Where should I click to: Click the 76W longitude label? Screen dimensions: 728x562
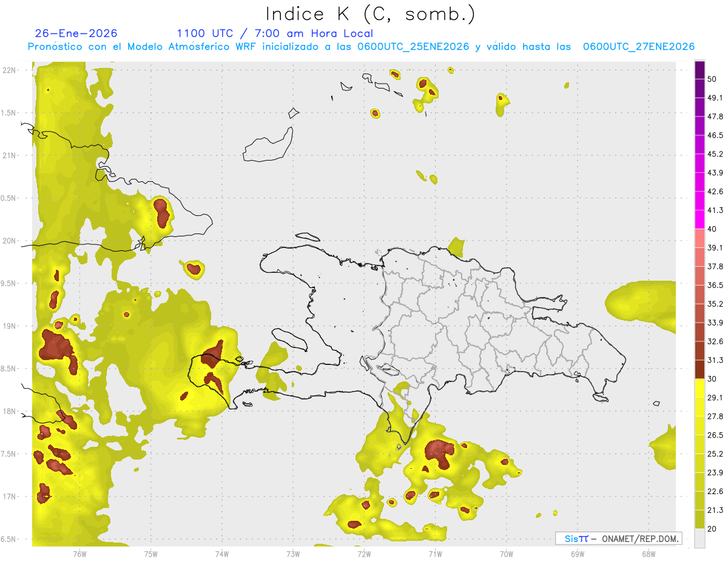coord(79,554)
